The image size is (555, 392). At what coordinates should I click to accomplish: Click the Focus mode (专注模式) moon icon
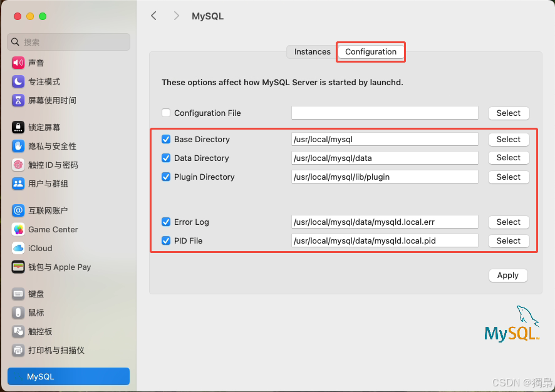18,82
